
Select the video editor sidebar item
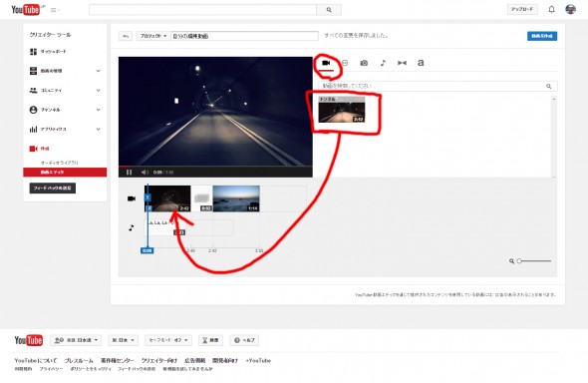65,173
